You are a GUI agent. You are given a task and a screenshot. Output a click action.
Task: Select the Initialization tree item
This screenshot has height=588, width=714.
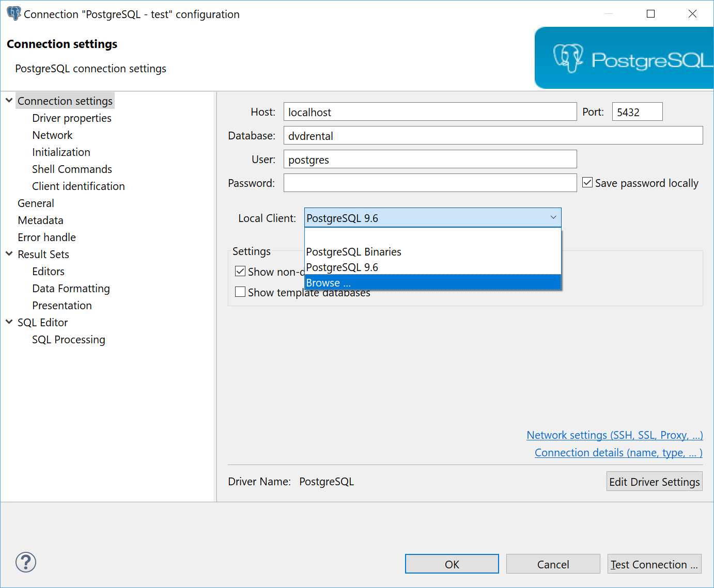(x=61, y=152)
